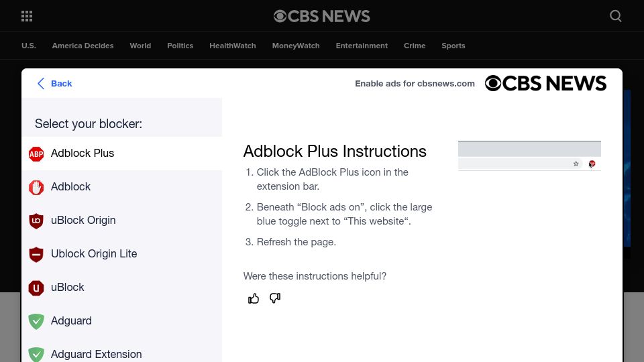Click the CBS News logo in header
Viewport: 644px width, 362px height.
click(321, 16)
